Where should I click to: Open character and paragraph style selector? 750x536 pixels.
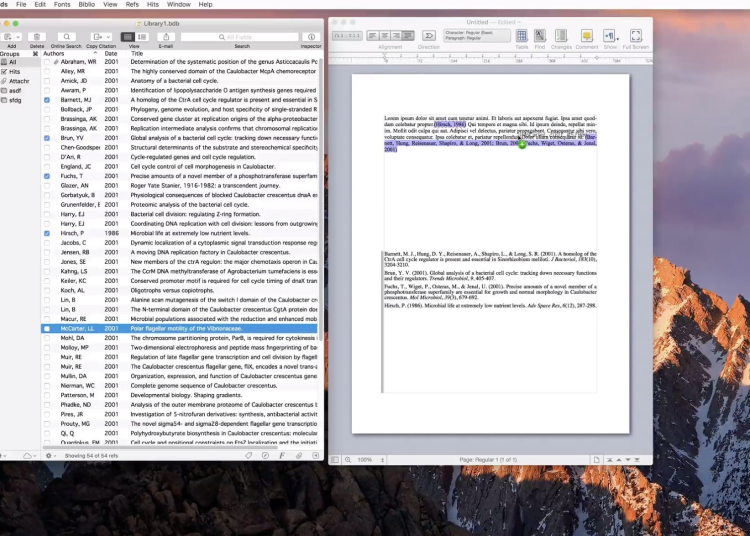[477, 35]
